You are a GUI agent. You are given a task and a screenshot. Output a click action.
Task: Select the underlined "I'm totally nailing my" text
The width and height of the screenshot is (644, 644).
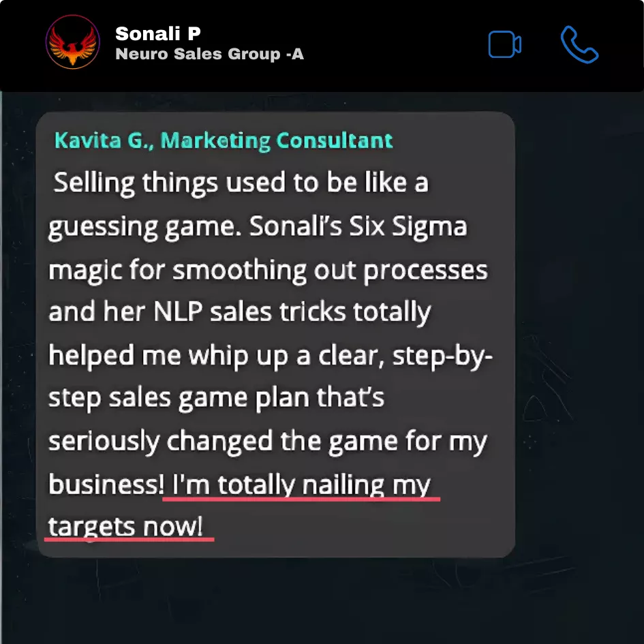pyautogui.click(x=301, y=485)
